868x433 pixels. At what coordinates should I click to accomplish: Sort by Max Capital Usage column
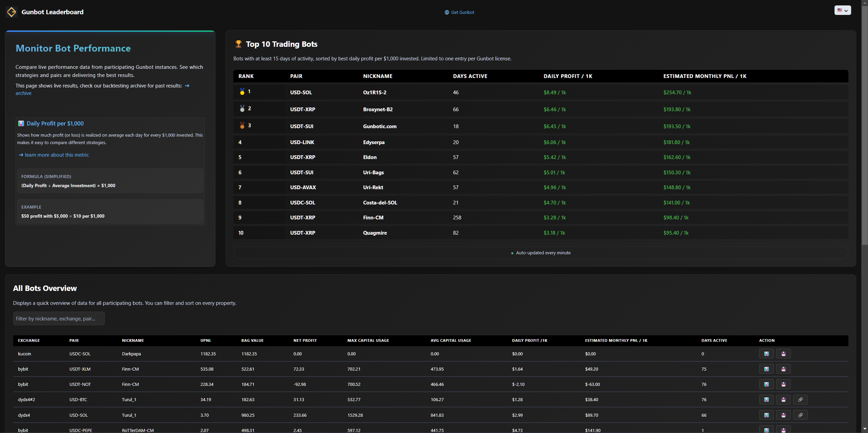pos(368,340)
